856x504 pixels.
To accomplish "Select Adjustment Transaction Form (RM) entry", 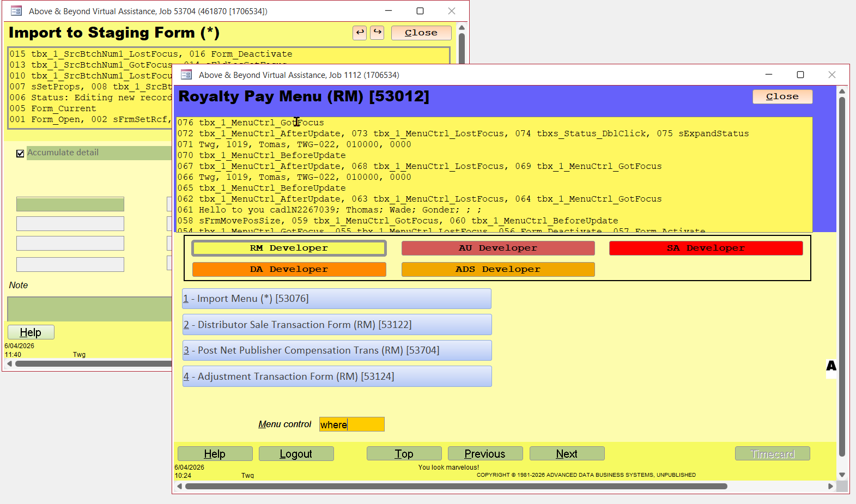I will coord(337,377).
